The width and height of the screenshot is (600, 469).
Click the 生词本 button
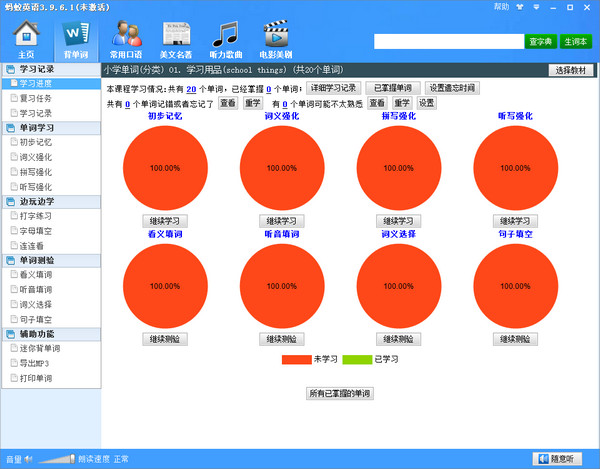click(x=576, y=41)
